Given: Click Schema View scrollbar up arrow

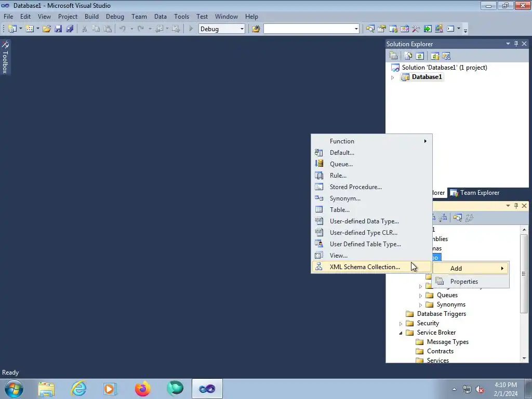Looking at the screenshot, I should pyautogui.click(x=524, y=230).
